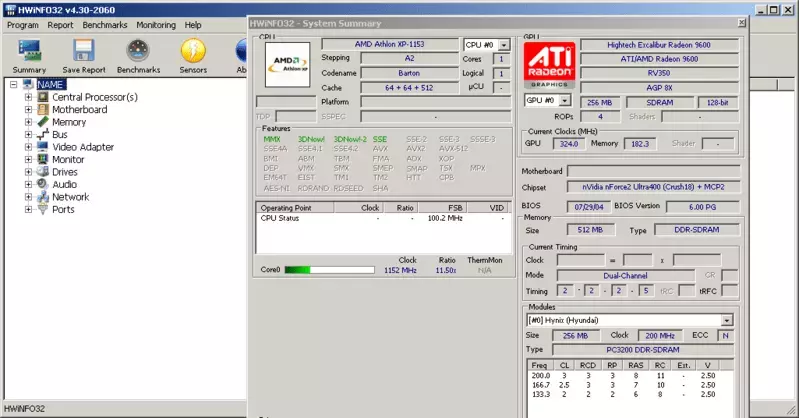Select the Memory stick tree icon
This screenshot has width=799, height=418.
pyautogui.click(x=43, y=122)
